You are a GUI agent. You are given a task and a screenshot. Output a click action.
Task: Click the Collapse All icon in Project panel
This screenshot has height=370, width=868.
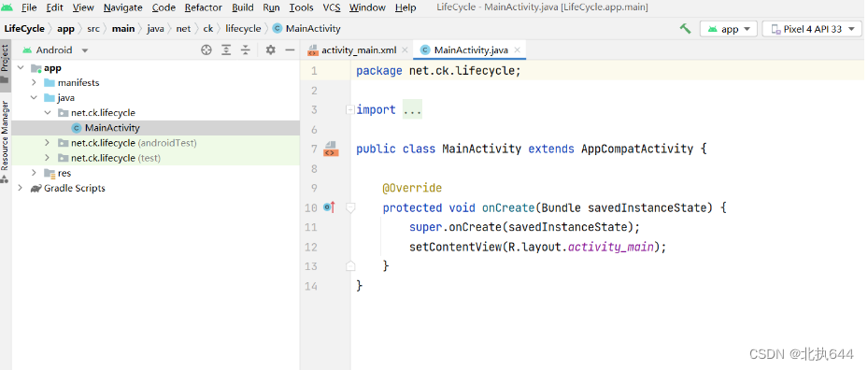click(246, 50)
